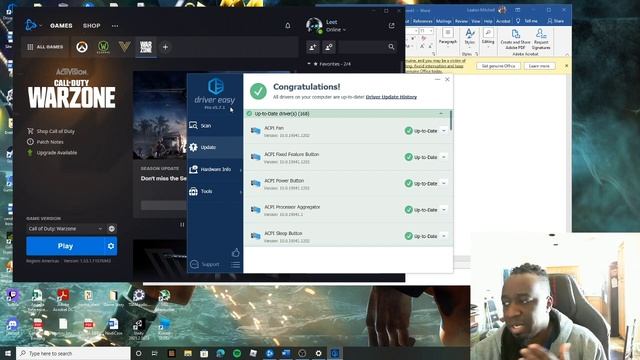This screenshot has width=640, height=360.
Task: Open the Battle.net logo menu
Action: click(x=31, y=25)
